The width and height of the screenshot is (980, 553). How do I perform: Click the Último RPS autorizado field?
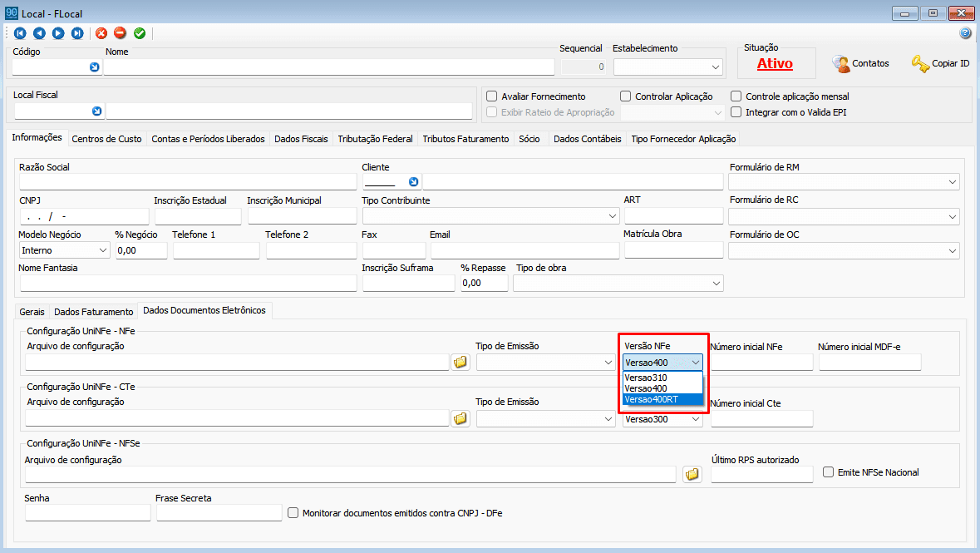point(762,474)
